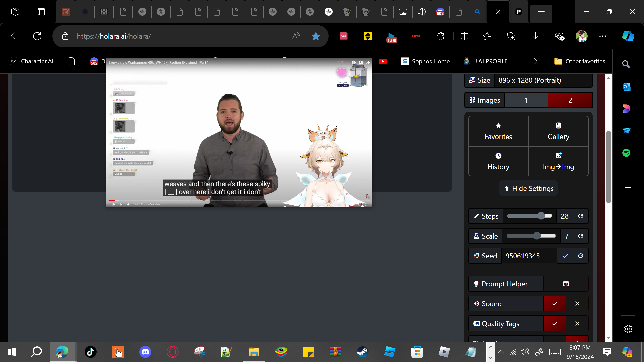Switch to the tab with the dice icon
Image resolution: width=644 pixels, height=362 pixels.
tap(104, 12)
